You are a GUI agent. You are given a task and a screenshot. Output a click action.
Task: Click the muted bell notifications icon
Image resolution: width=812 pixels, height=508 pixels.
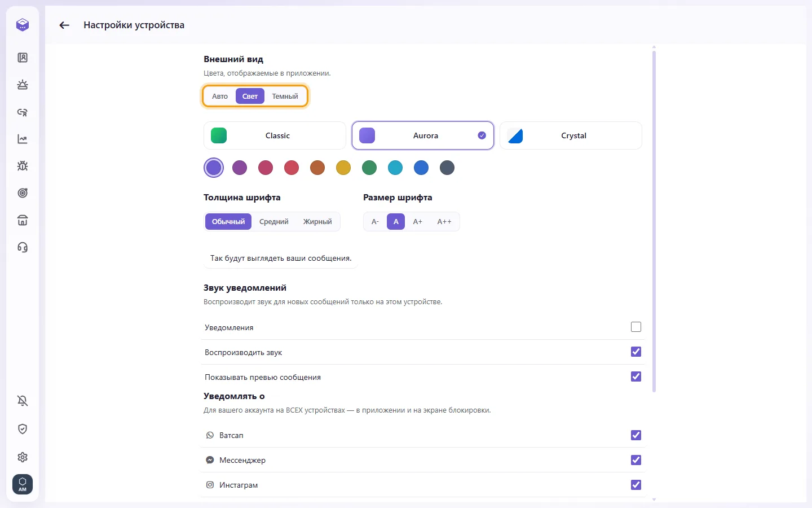coord(23,401)
